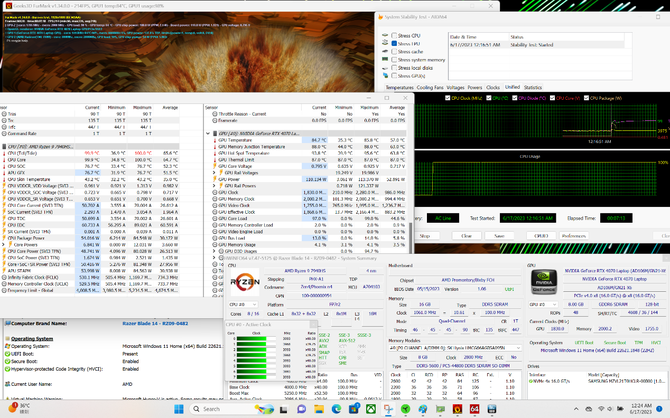Click the taskbar Search box
This screenshot has width=670, height=418.
(x=220, y=409)
